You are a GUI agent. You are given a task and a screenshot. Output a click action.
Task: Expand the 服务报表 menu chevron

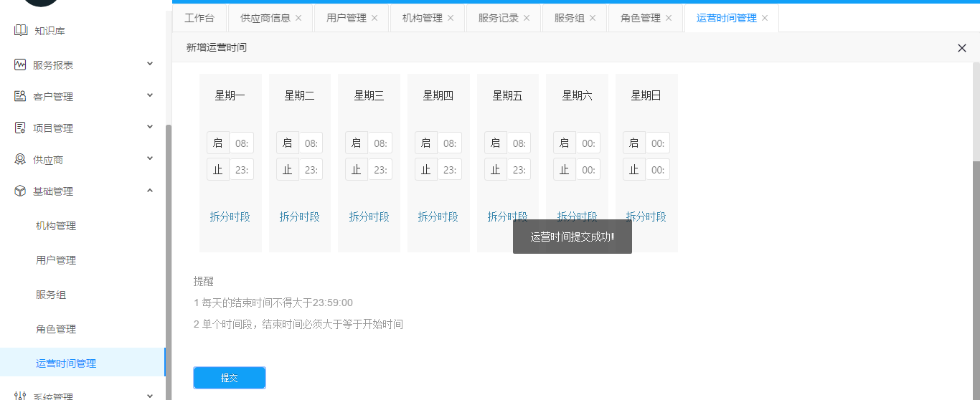(x=150, y=64)
